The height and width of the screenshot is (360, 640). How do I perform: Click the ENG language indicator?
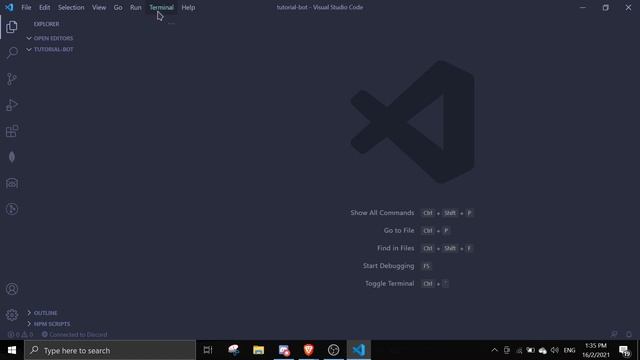(569, 350)
